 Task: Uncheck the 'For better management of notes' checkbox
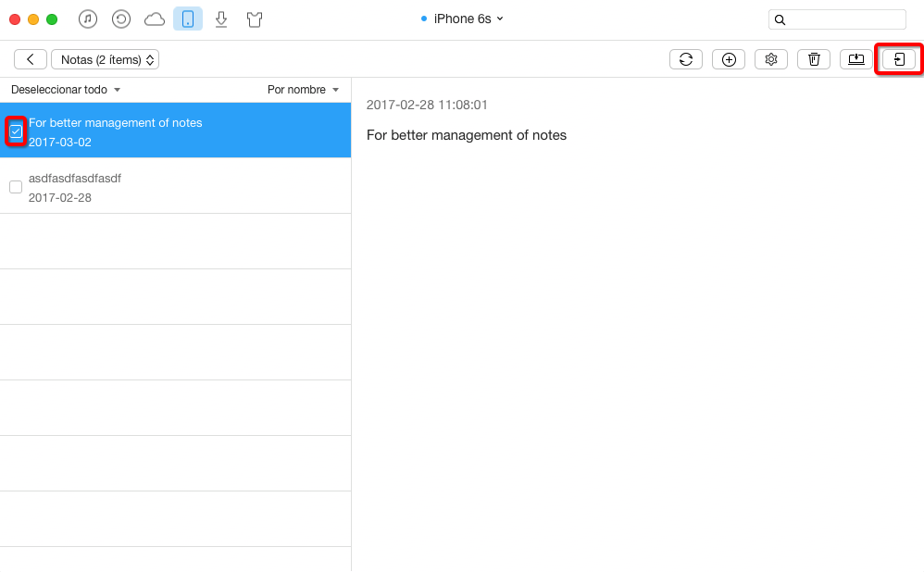coord(16,131)
